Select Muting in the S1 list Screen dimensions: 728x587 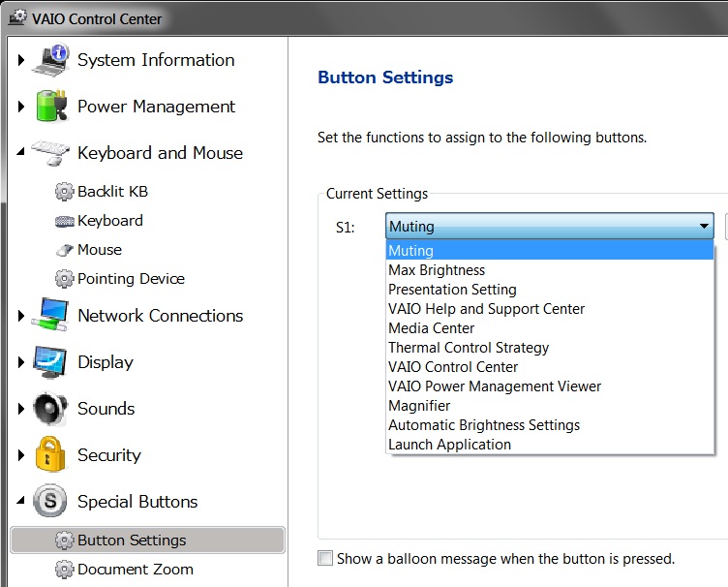(550, 250)
